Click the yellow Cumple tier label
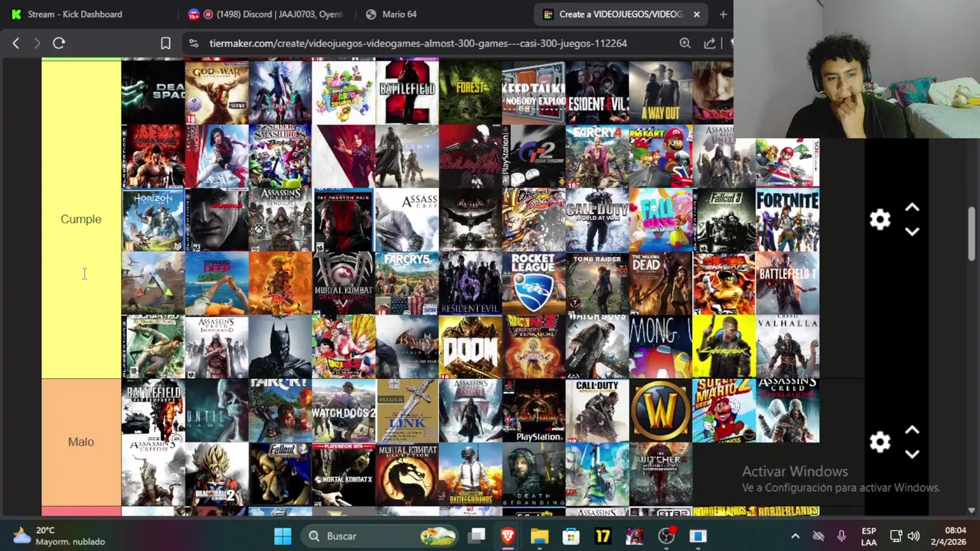 tap(81, 220)
